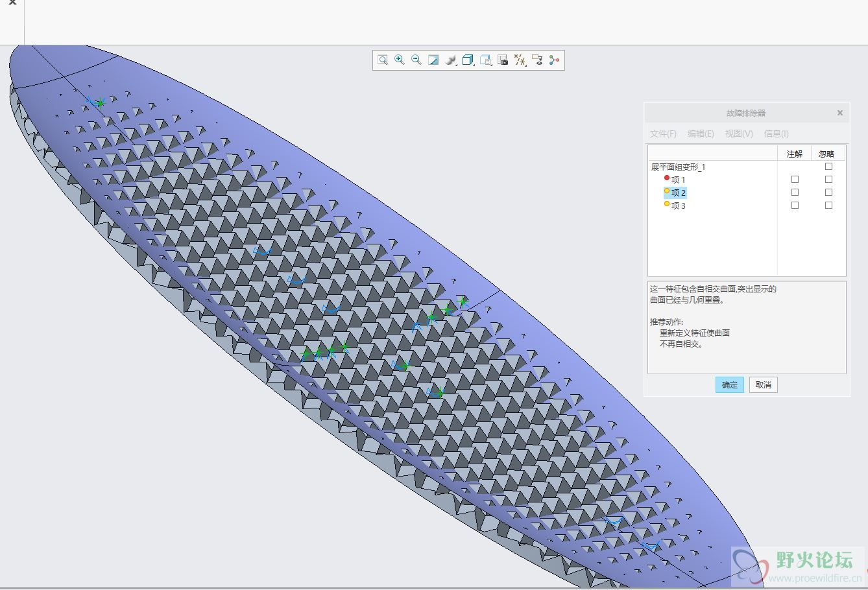This screenshot has height=590, width=868.
Task: Open the saved orientations view icon
Action: 485,60
